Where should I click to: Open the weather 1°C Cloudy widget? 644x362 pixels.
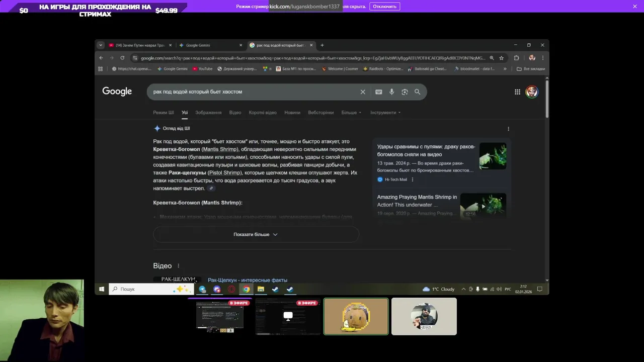pos(439,289)
